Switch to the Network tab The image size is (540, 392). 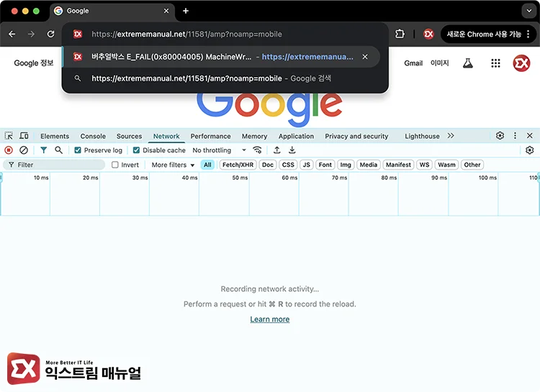166,136
